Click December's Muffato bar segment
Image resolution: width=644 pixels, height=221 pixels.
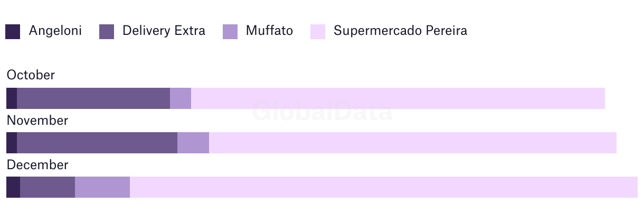tap(102, 187)
